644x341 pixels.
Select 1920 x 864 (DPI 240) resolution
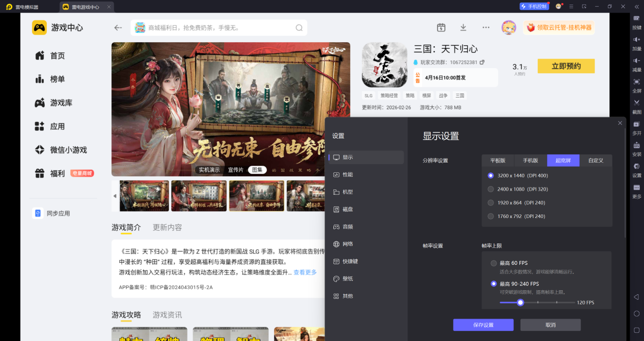(x=516, y=202)
